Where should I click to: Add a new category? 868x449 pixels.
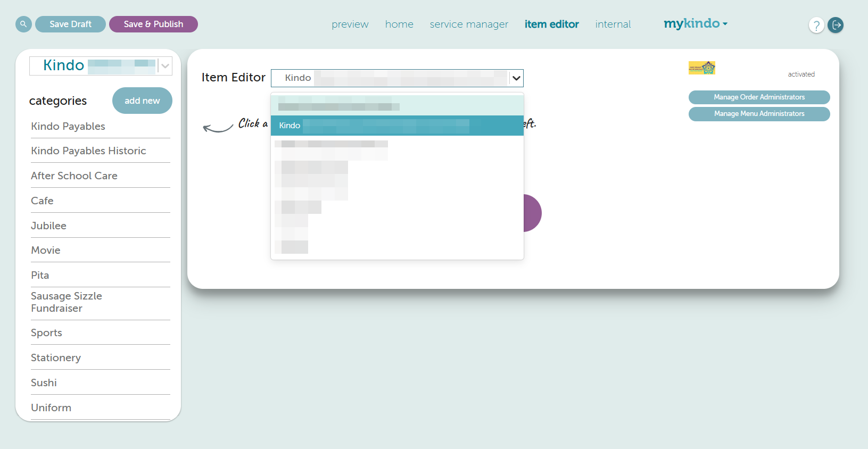(x=142, y=101)
